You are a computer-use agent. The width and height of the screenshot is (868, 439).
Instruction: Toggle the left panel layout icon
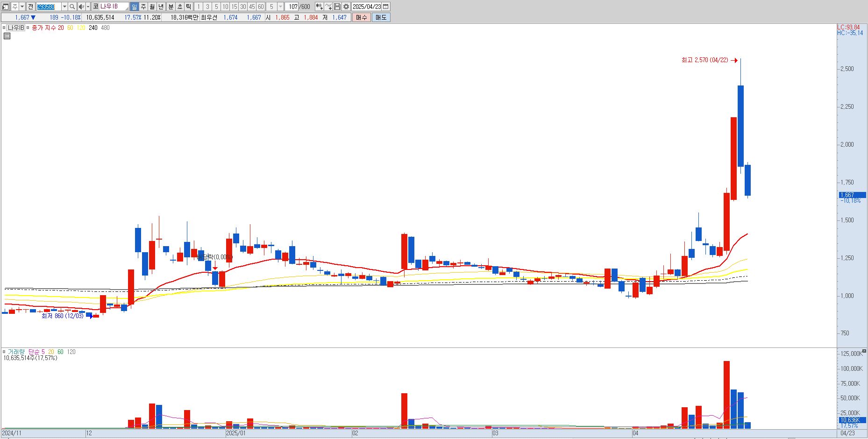point(5,7)
